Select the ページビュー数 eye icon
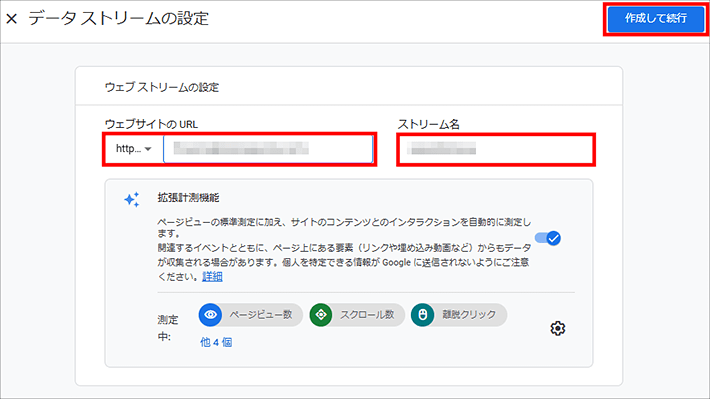 click(210, 315)
